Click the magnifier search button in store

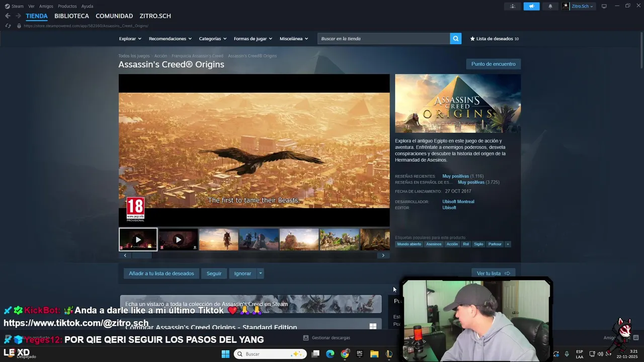point(455,39)
